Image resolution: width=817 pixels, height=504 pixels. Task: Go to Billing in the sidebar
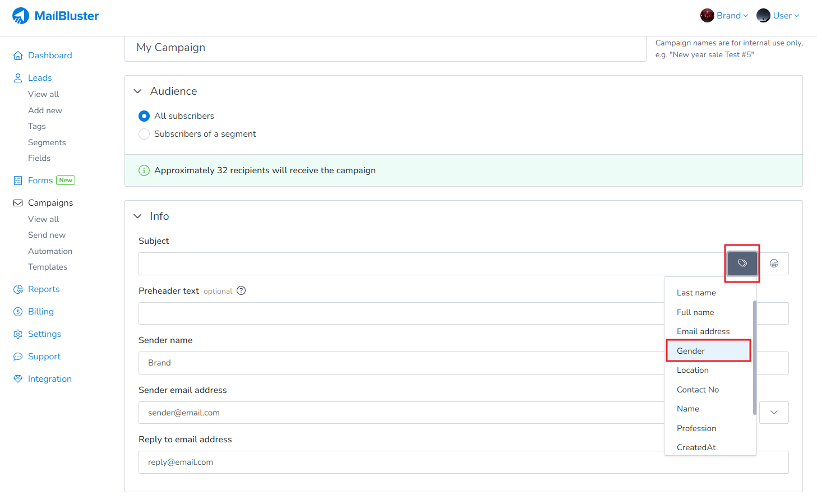pyautogui.click(x=40, y=312)
